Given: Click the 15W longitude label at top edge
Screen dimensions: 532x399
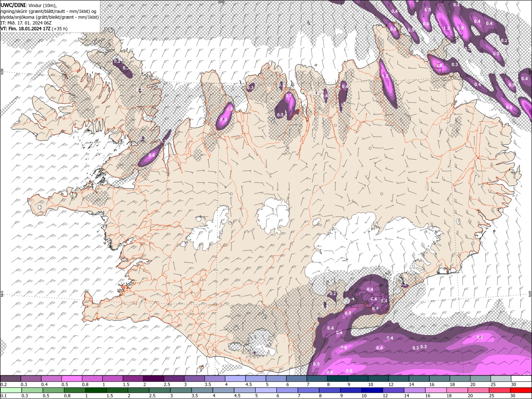Looking at the screenshot, I should point(440,2).
